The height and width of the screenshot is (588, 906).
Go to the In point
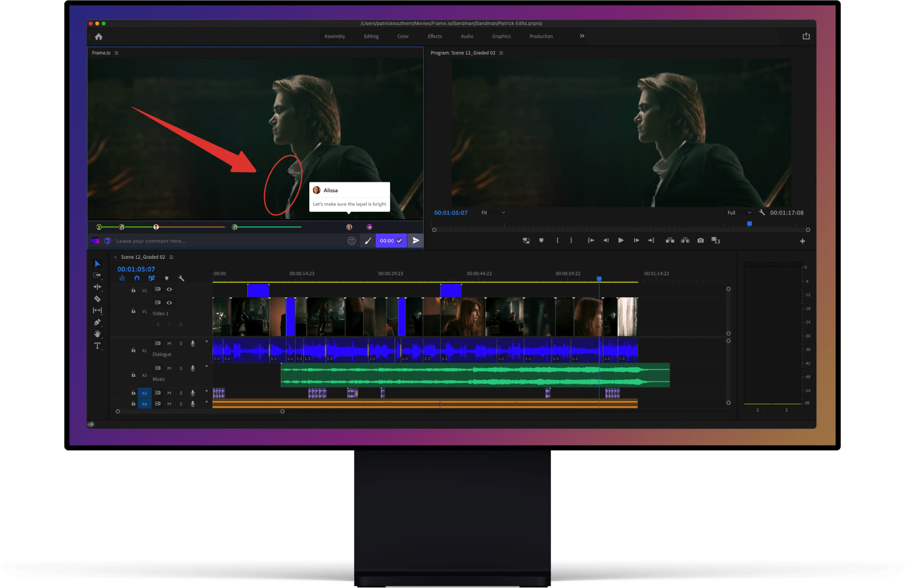click(591, 240)
